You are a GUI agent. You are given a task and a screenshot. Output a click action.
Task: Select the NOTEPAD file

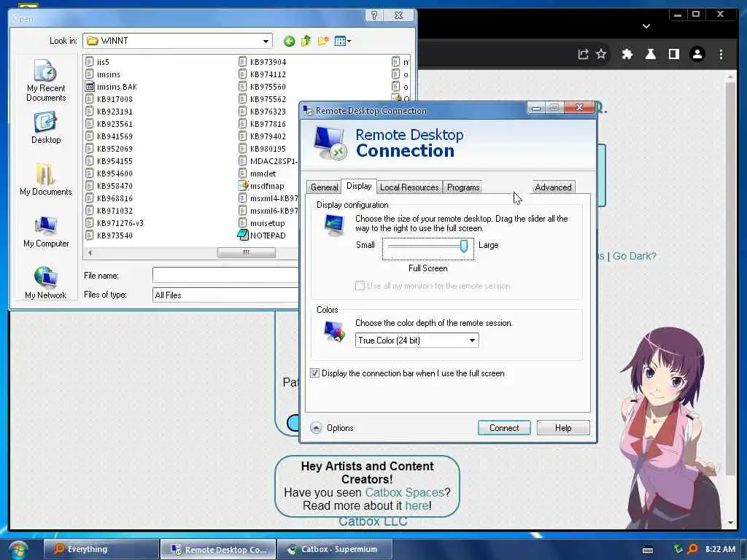tap(262, 236)
